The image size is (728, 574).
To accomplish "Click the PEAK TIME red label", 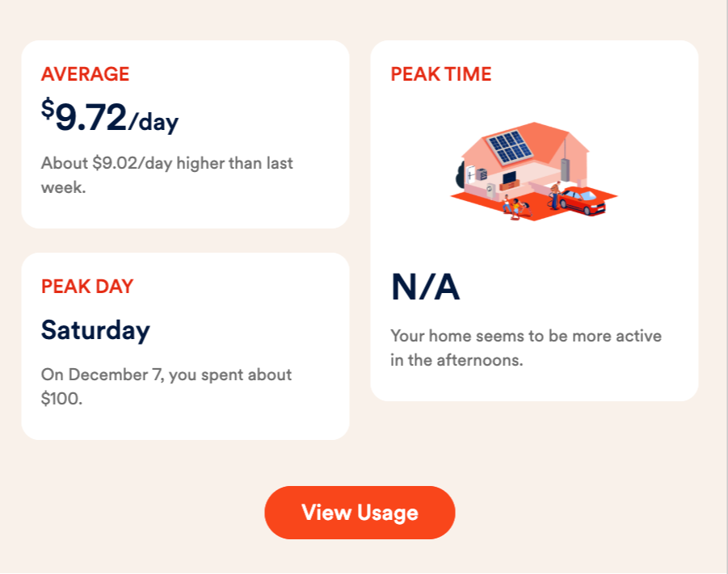I will pos(440,74).
